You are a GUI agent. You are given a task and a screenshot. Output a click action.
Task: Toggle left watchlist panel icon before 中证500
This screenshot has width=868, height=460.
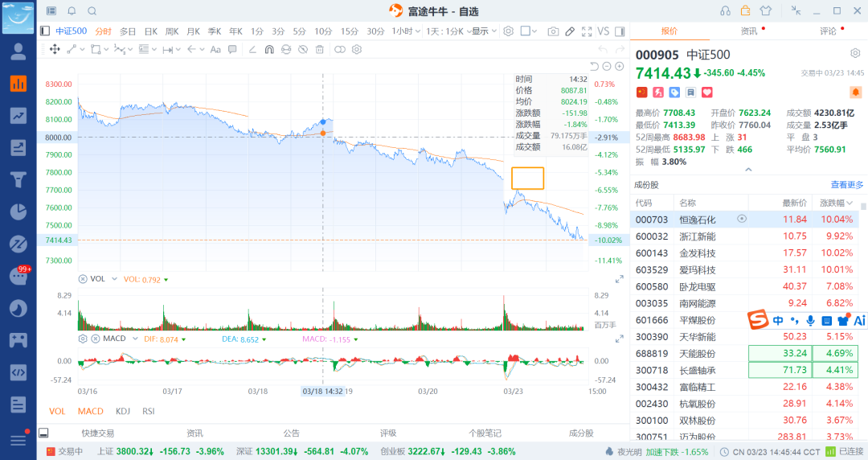[x=45, y=31]
